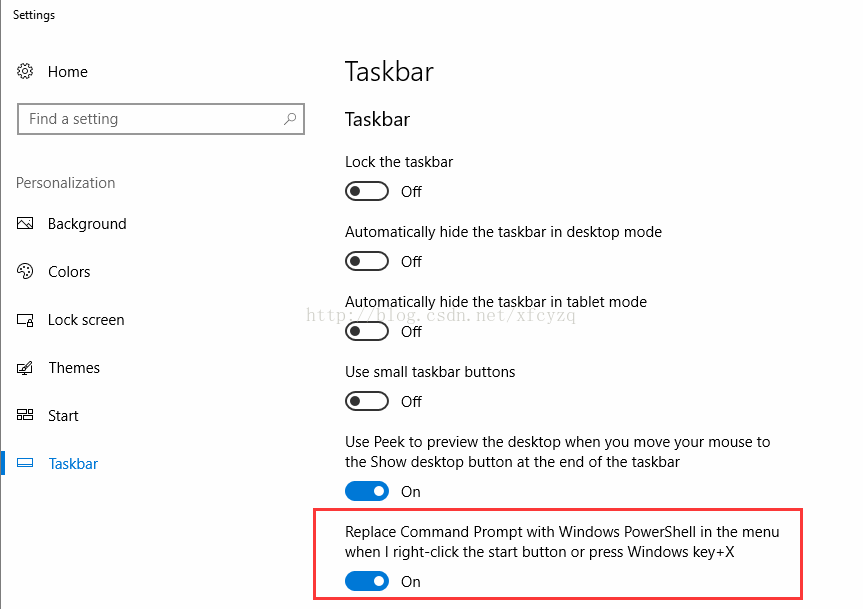Click the Colors palette icon
Image resolution: width=863 pixels, height=609 pixels.
26,272
